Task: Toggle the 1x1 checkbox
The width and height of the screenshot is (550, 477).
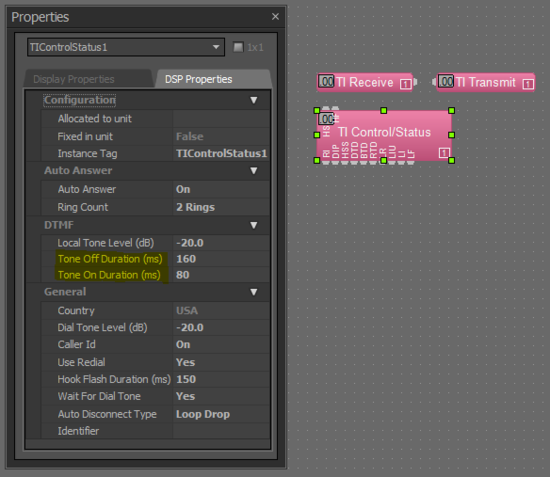Action: point(238,47)
